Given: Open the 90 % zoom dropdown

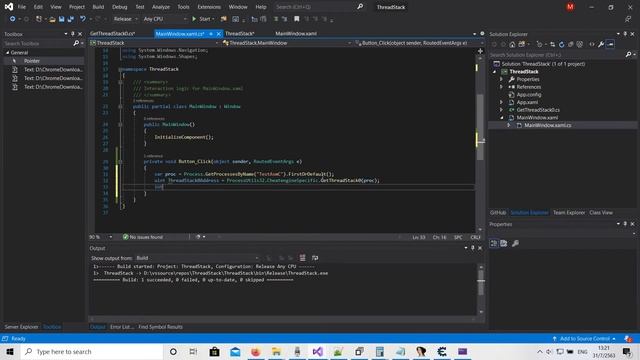Looking at the screenshot, I should 100,237.
